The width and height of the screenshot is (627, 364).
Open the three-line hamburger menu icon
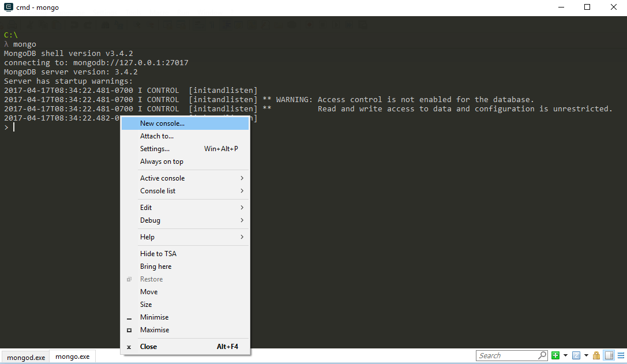pyautogui.click(x=621, y=355)
